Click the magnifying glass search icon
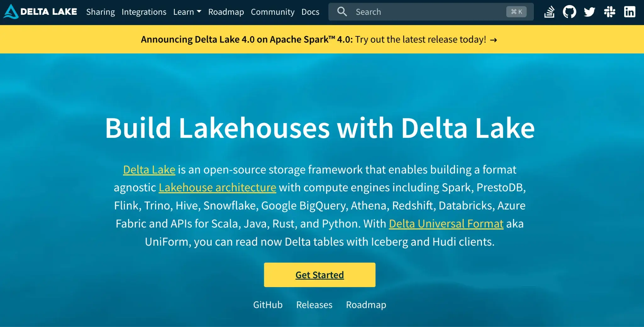Screen dimensions: 644x327 (342, 12)
